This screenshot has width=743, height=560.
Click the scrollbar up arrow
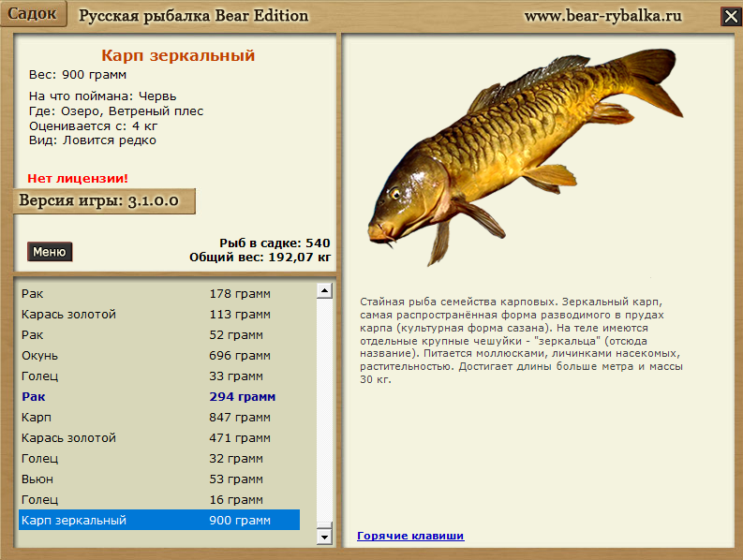tap(324, 290)
